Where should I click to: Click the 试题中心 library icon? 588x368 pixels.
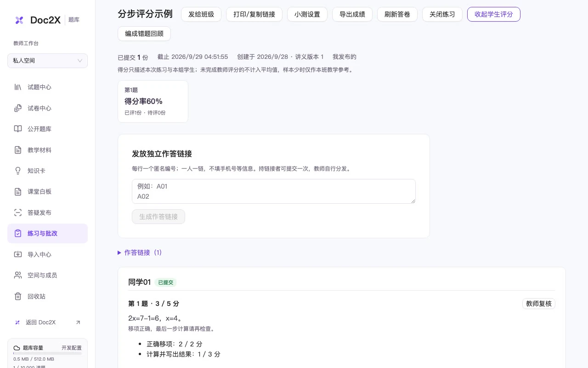click(18, 87)
